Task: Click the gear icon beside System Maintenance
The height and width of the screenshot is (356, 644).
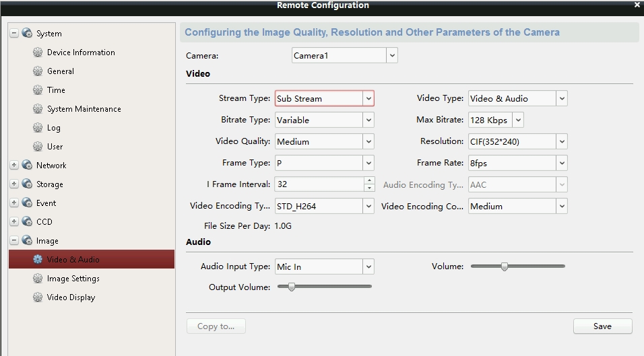Action: pos(38,109)
